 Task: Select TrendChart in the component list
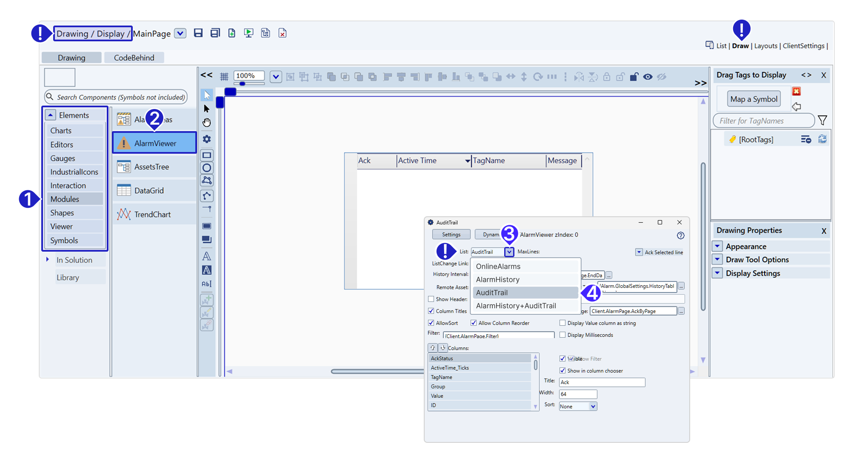click(154, 214)
